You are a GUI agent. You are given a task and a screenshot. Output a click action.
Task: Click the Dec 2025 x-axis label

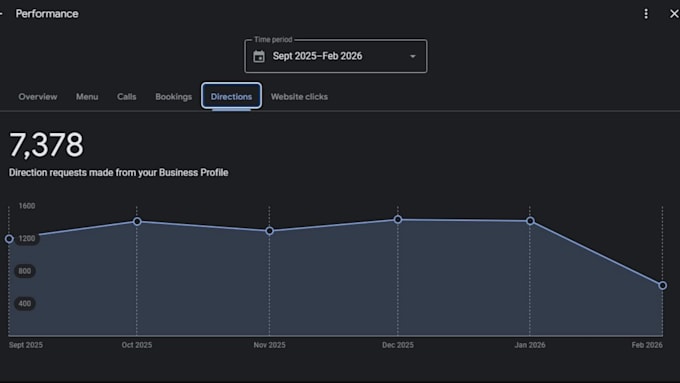(398, 345)
